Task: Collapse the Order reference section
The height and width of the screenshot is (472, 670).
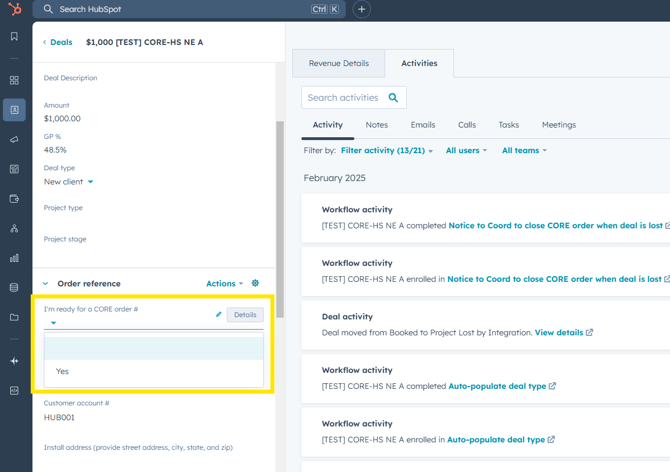Action: pos(46,284)
